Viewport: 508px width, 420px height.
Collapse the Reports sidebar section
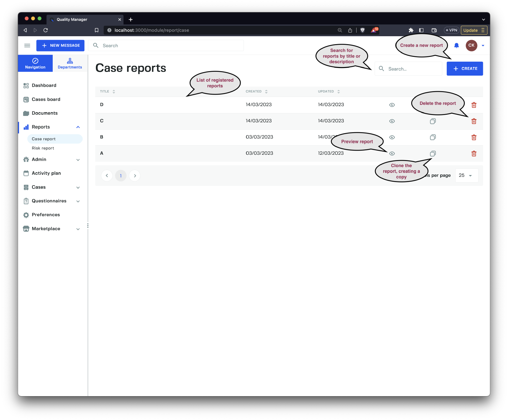[78, 127]
